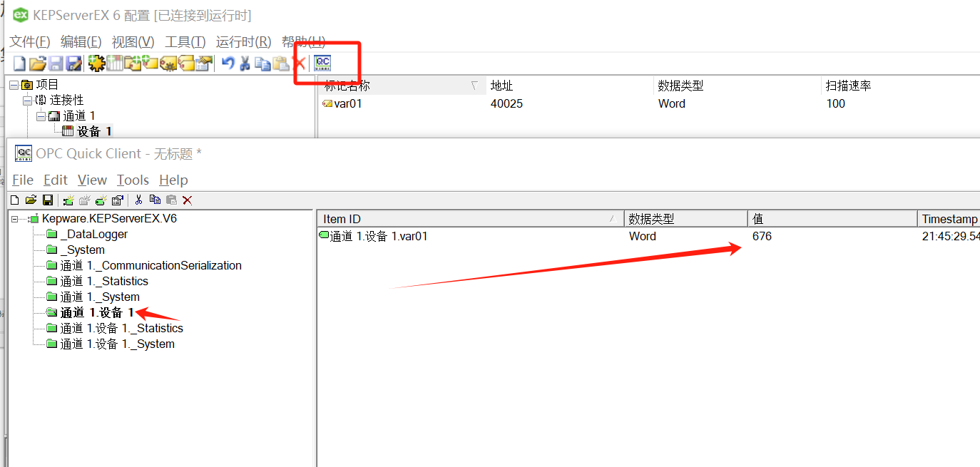Cut with Quick Client scissors icon
Screen dimensions: 980x467
click(138, 200)
